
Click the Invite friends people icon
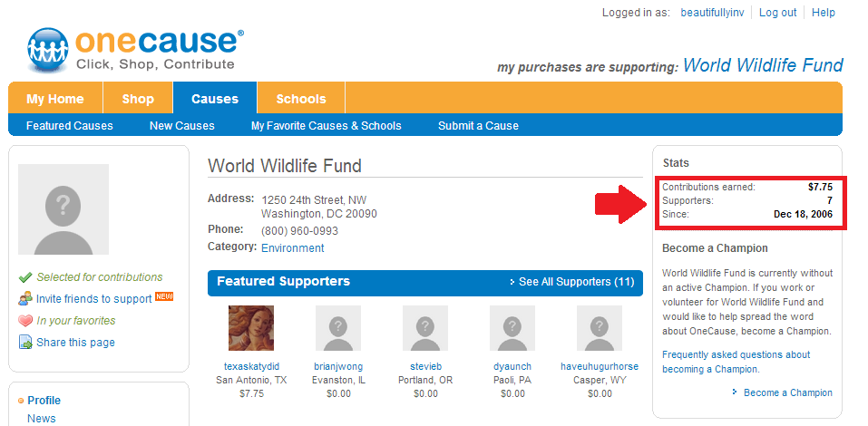[x=25, y=299]
